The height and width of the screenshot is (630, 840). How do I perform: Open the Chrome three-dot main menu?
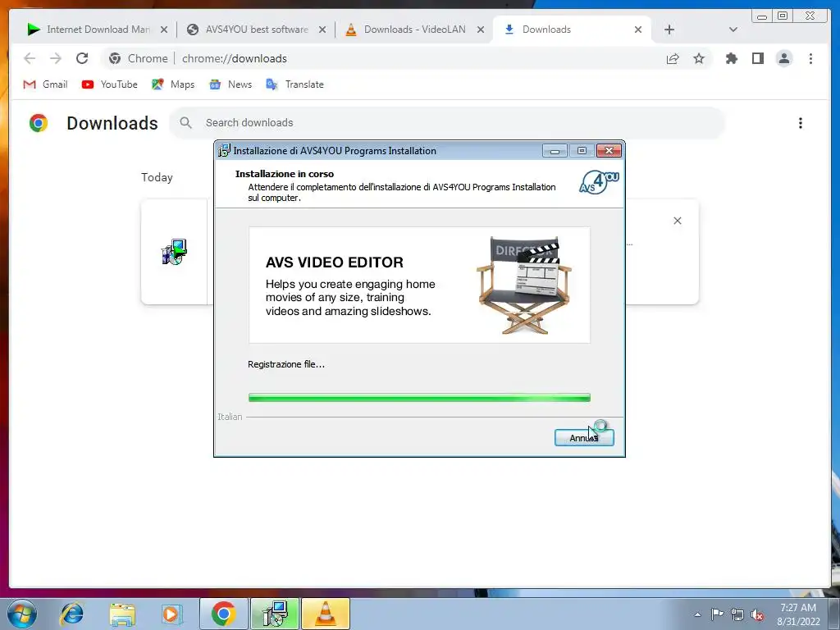click(x=810, y=58)
